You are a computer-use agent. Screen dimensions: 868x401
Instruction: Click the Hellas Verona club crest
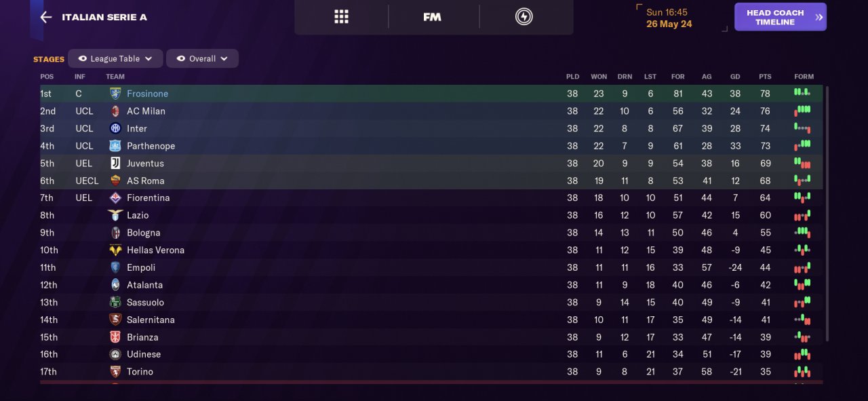pyautogui.click(x=115, y=250)
